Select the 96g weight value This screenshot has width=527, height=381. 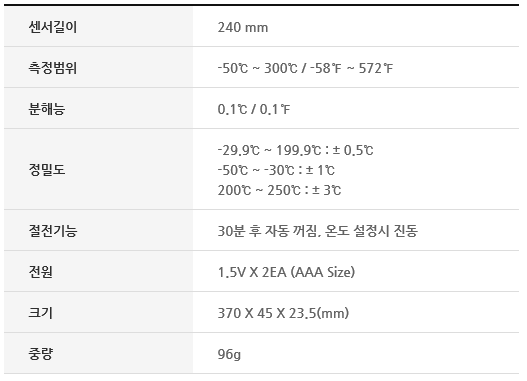(x=229, y=354)
